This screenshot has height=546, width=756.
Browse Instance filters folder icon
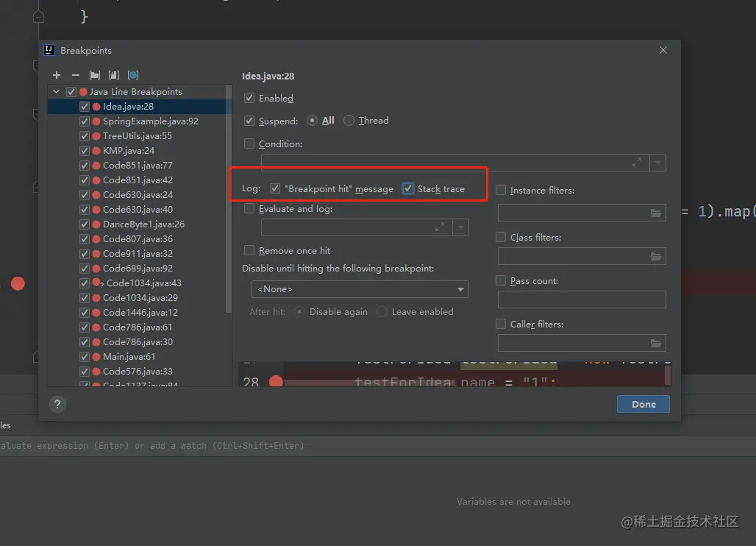pos(656,213)
